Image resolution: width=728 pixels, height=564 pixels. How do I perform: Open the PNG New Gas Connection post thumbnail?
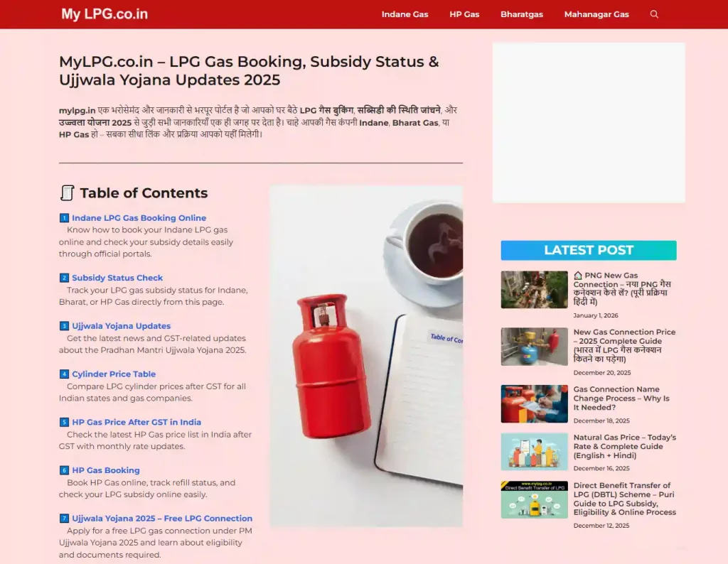tap(535, 290)
